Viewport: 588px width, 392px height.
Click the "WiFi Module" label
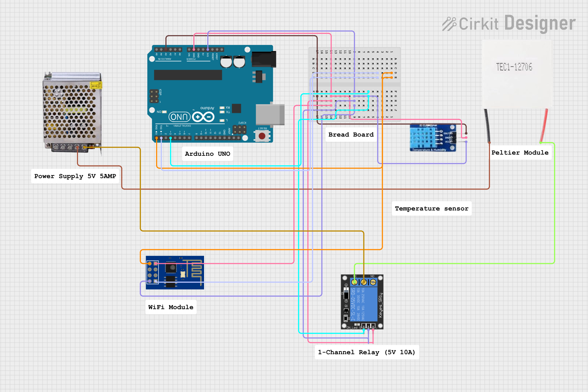171,307
